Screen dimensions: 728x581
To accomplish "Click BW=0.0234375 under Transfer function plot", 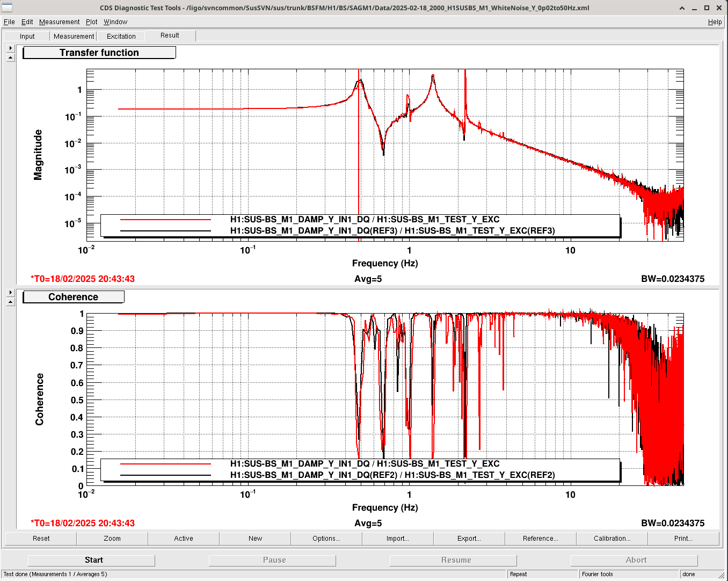I will [673, 279].
